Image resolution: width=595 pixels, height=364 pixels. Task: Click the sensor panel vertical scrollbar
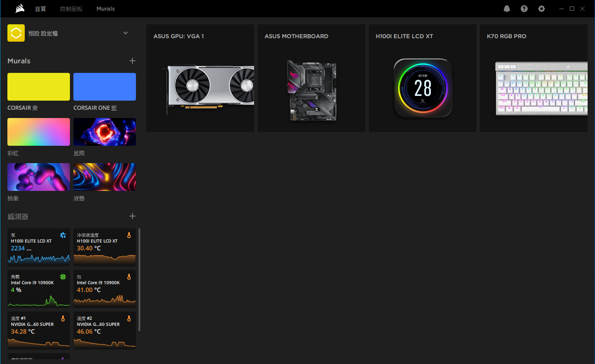click(x=139, y=280)
